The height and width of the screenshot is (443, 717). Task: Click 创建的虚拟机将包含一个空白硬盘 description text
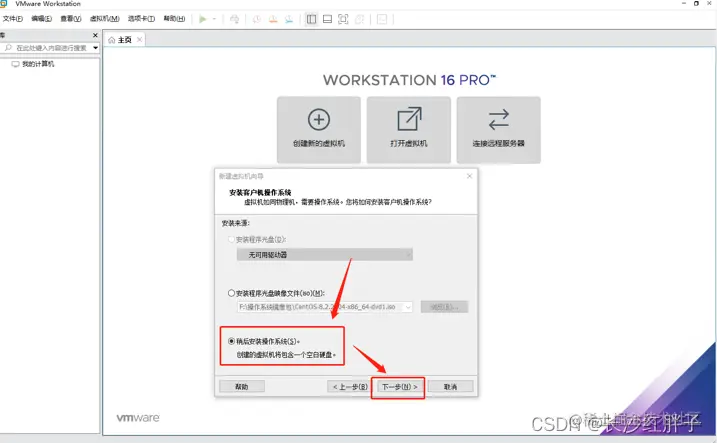click(x=286, y=355)
